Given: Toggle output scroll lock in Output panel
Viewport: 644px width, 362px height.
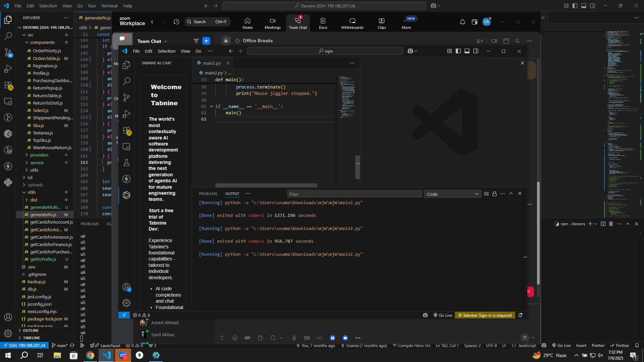Looking at the screenshot, I should 494,194.
